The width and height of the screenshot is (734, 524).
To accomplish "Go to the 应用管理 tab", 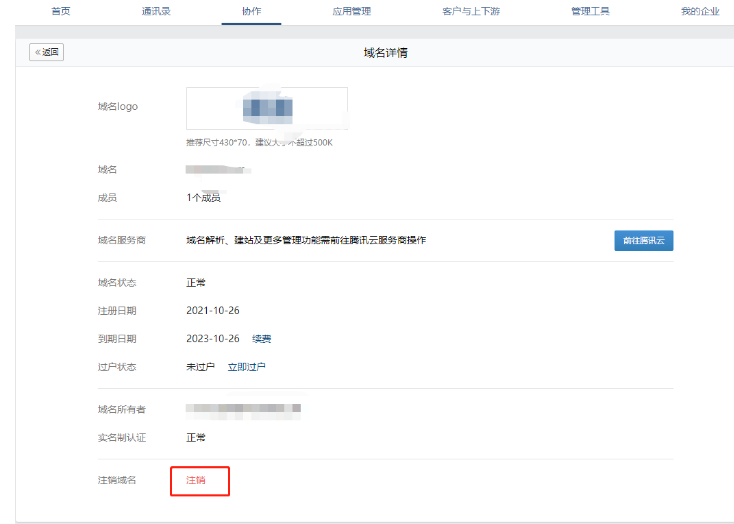I will click(350, 11).
